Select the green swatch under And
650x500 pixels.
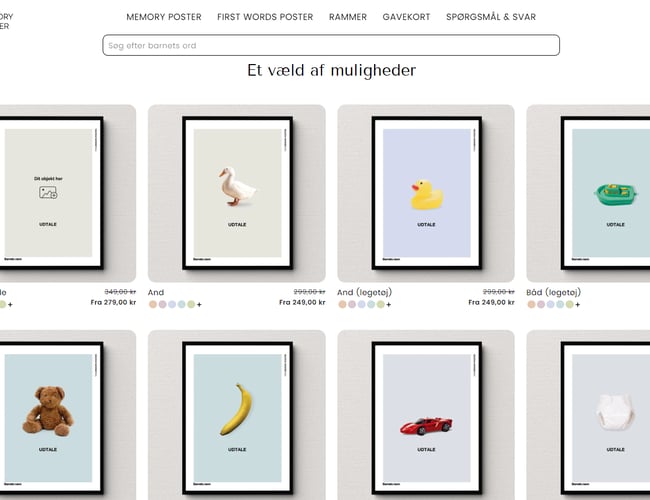(191, 304)
